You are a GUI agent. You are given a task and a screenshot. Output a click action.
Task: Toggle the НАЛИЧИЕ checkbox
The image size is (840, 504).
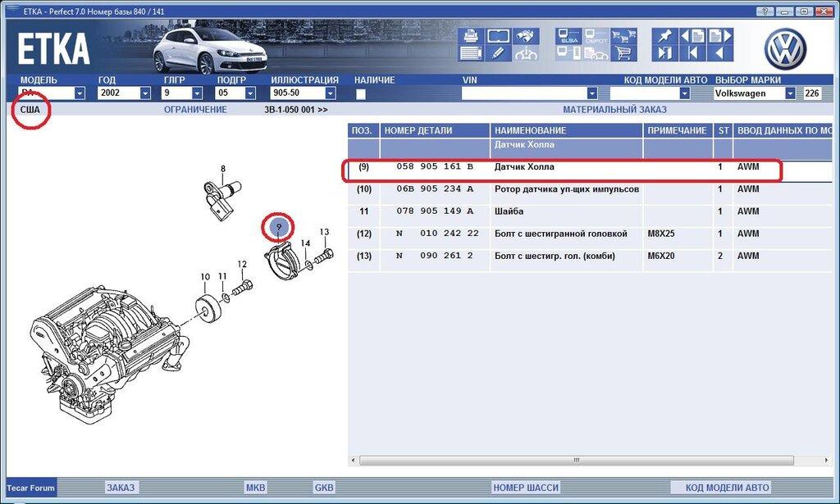(x=361, y=94)
